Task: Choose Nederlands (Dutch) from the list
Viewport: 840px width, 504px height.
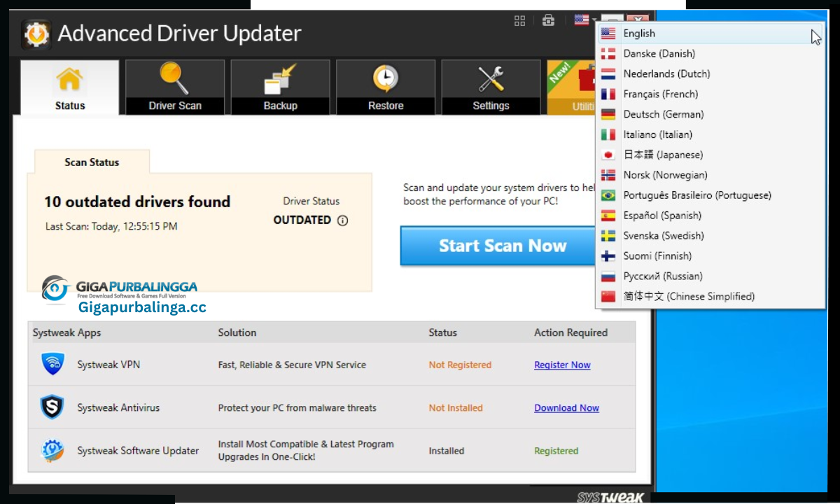Action: coord(710,74)
